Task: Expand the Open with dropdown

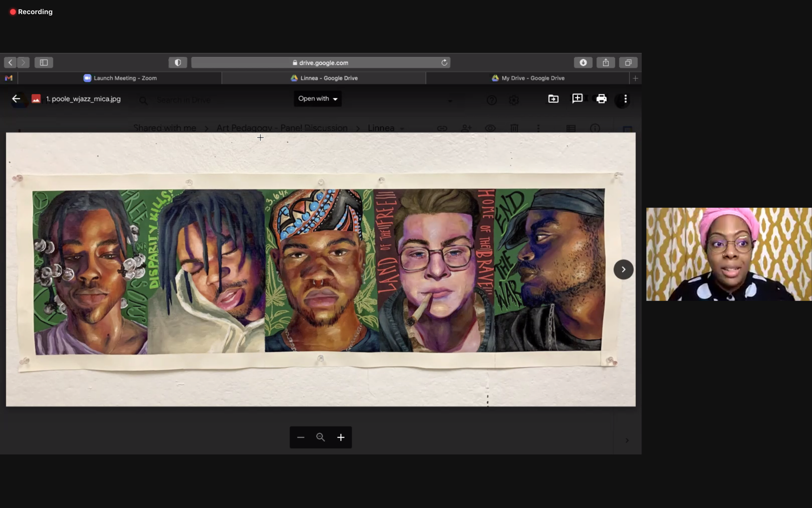Action: tap(318, 99)
